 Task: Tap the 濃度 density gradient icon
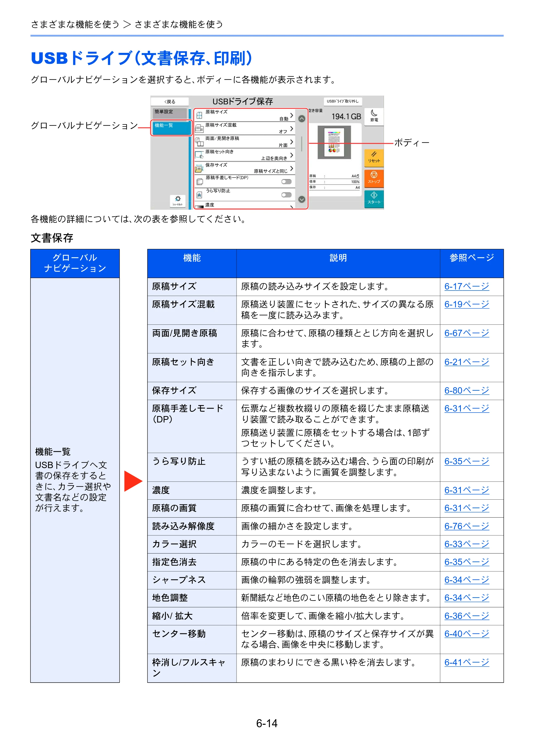coord(199,207)
